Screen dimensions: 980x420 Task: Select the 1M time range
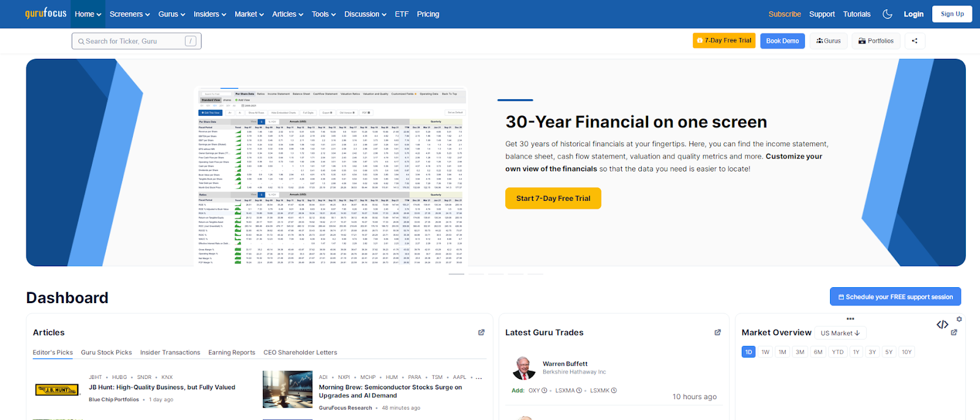click(x=782, y=352)
